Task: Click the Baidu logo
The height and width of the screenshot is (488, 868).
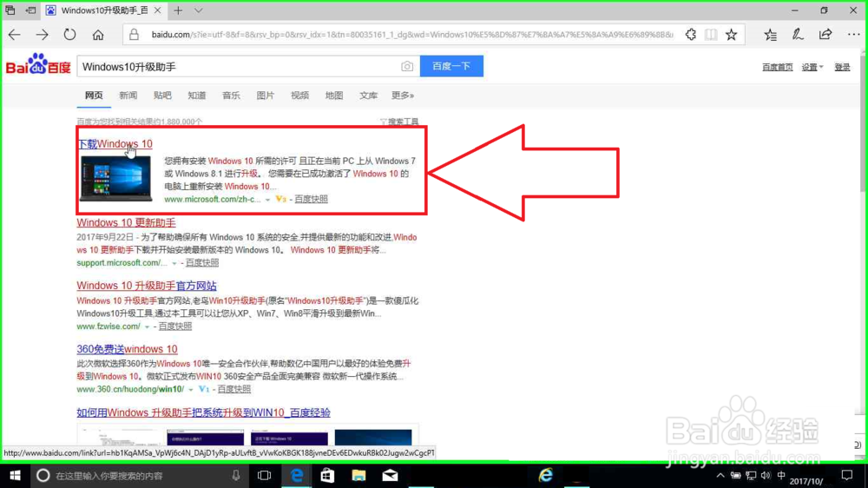Action: click(38, 64)
